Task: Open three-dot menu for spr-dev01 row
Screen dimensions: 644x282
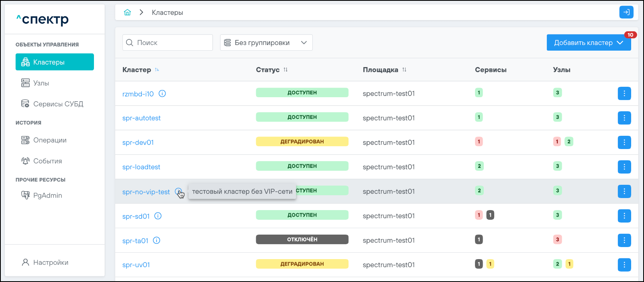Action: [624, 143]
